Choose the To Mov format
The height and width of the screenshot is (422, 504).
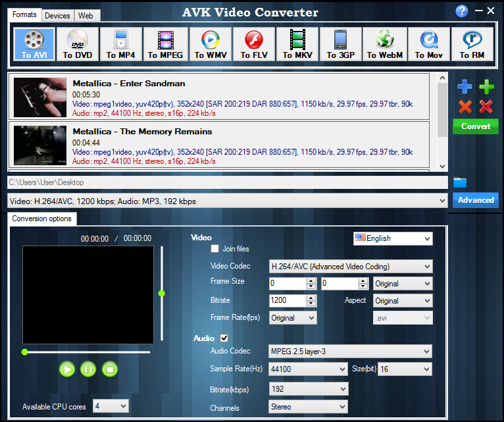[x=429, y=44]
